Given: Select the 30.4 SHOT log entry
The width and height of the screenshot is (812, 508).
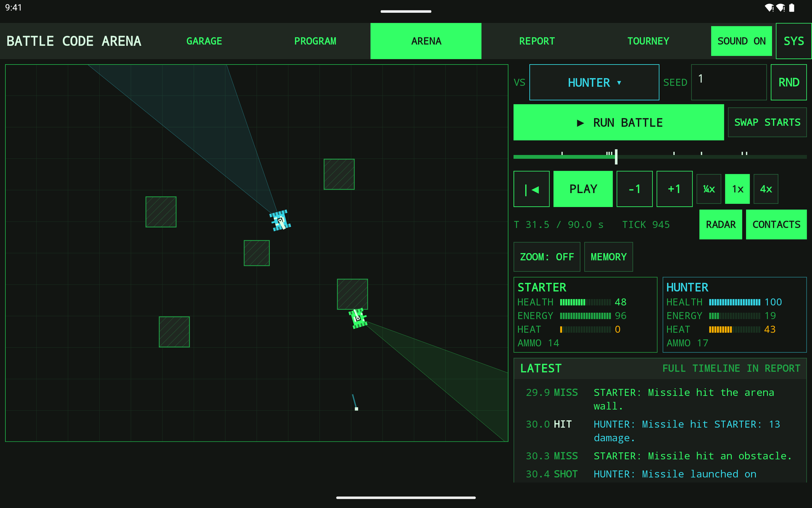Looking at the screenshot, I should click(x=660, y=474).
